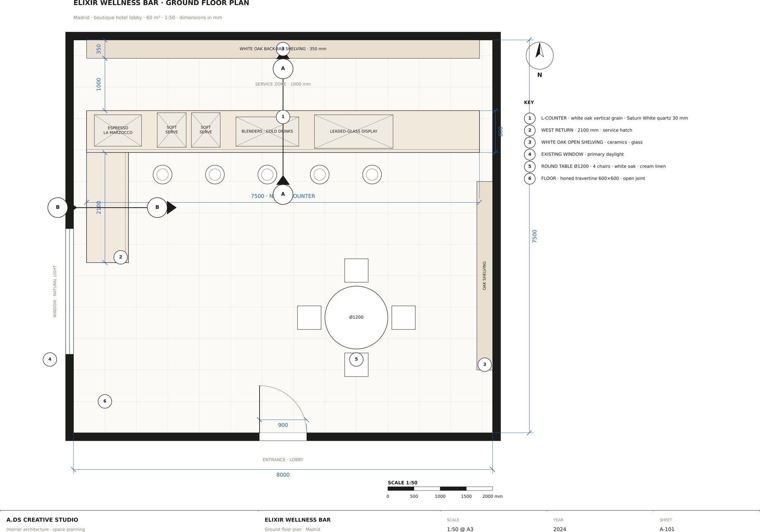Click plan callout 6 on the floor

point(105,401)
